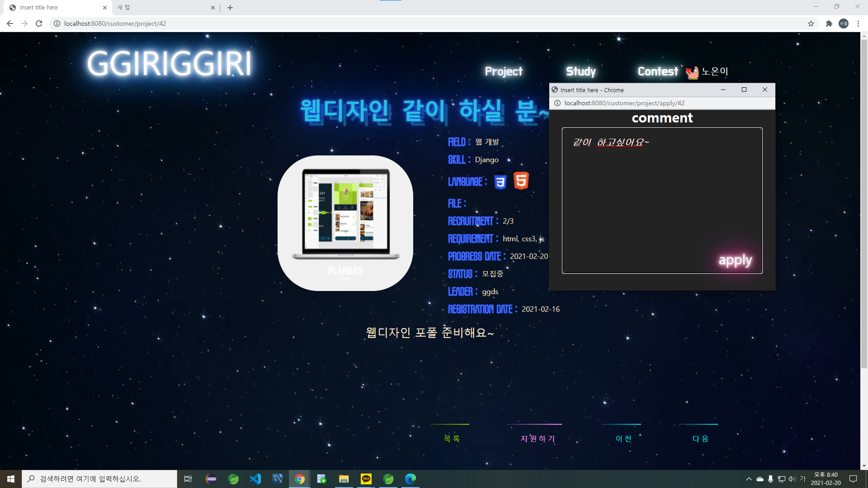868x488 pixels.
Task: Open the Study navigation menu
Action: (x=580, y=71)
